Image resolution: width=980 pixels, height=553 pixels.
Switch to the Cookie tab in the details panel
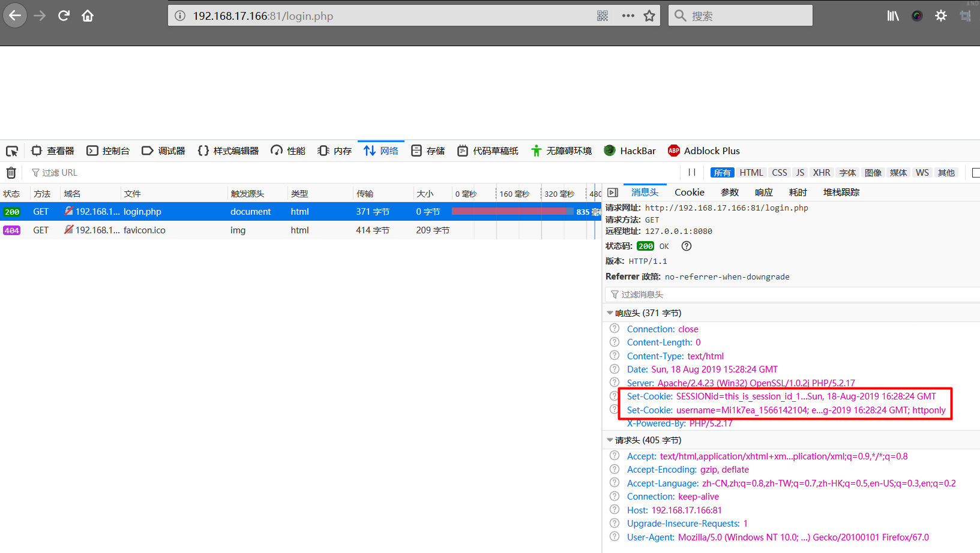pyautogui.click(x=689, y=193)
